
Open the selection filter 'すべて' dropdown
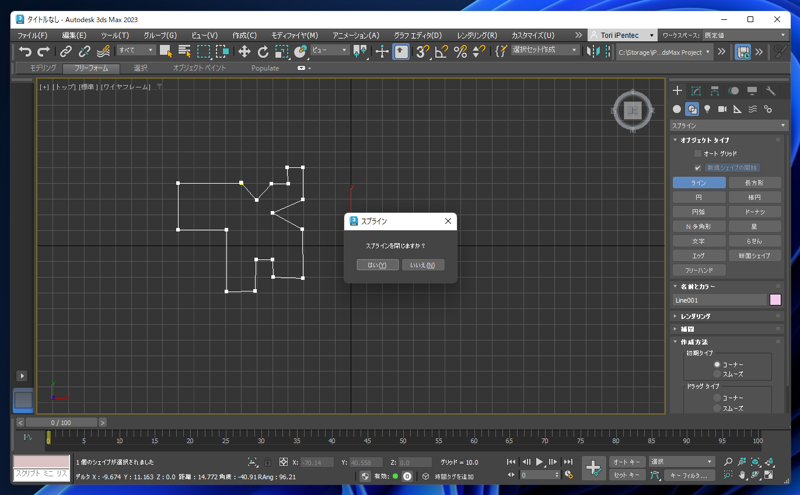(136, 50)
